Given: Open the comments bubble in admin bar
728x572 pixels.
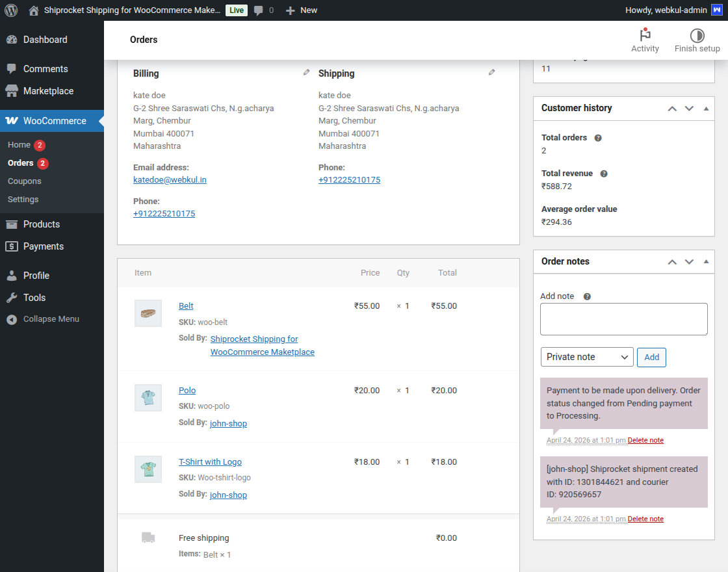Looking at the screenshot, I should (x=259, y=10).
